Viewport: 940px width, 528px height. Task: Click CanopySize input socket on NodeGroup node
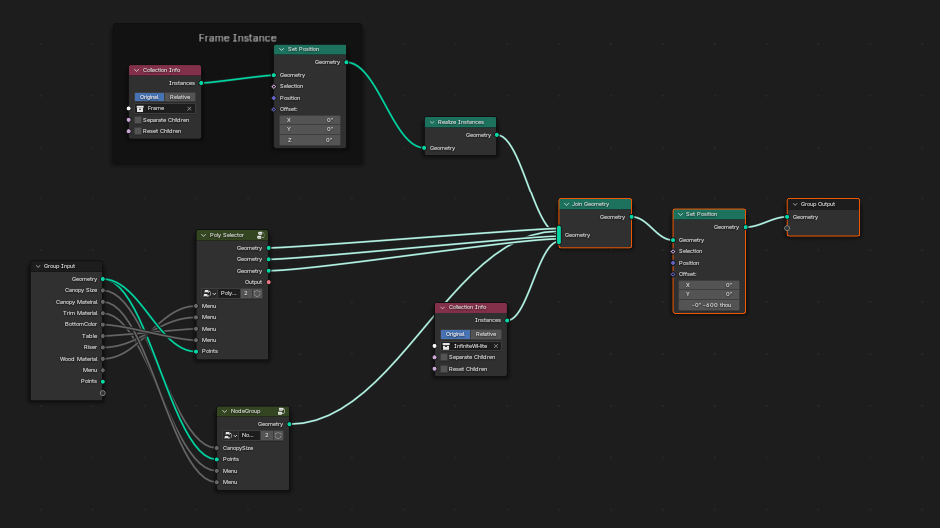pos(217,448)
